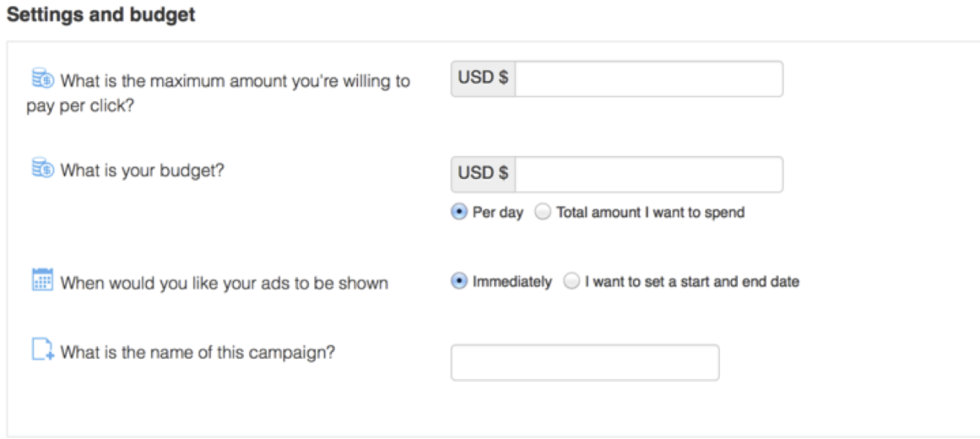Click the 'Total amount I want to spend' text label

651,213
